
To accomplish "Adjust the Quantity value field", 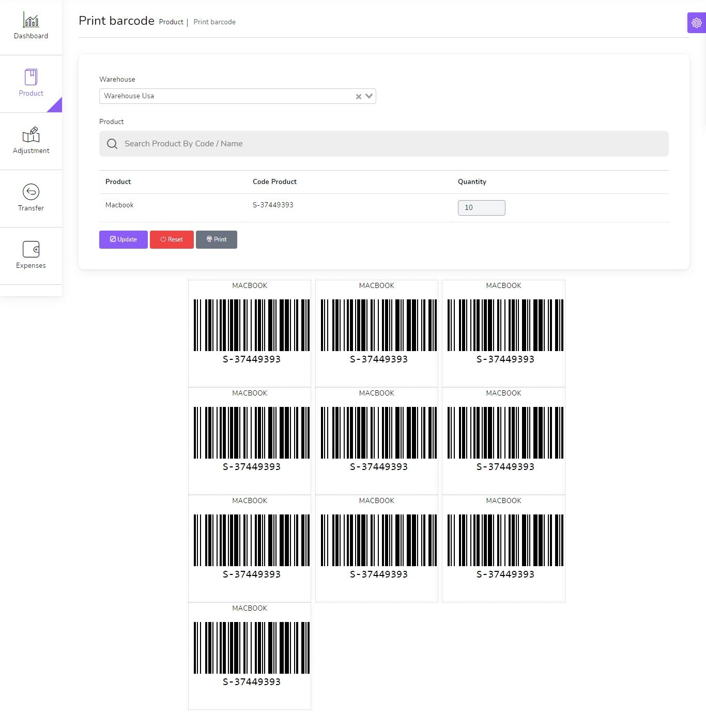I will click(481, 207).
